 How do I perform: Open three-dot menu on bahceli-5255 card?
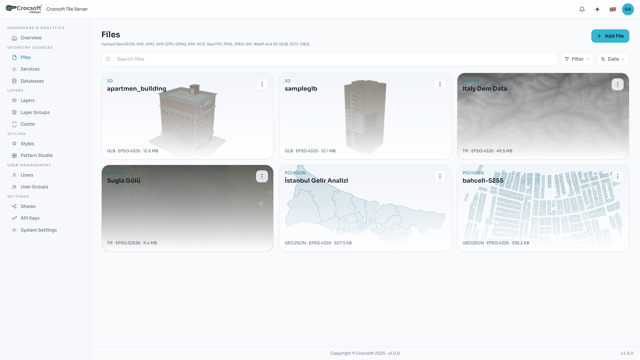(617, 176)
